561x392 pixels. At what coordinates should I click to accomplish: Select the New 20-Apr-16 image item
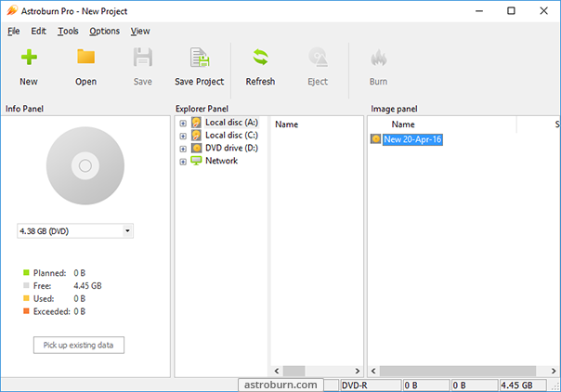(412, 139)
